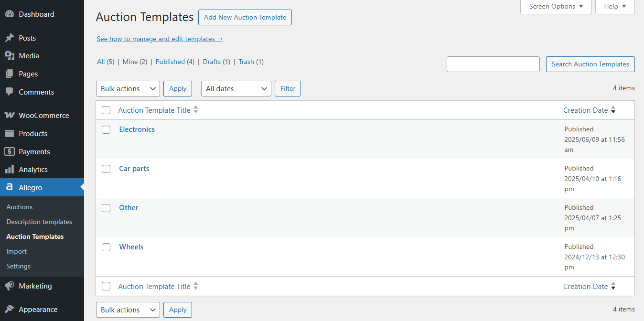Click the Products box icon
The width and height of the screenshot is (644, 321).
point(10,134)
